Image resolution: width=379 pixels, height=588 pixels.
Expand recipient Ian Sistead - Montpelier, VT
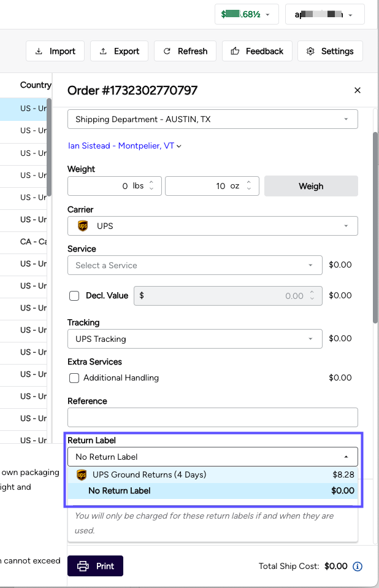pyautogui.click(x=124, y=146)
